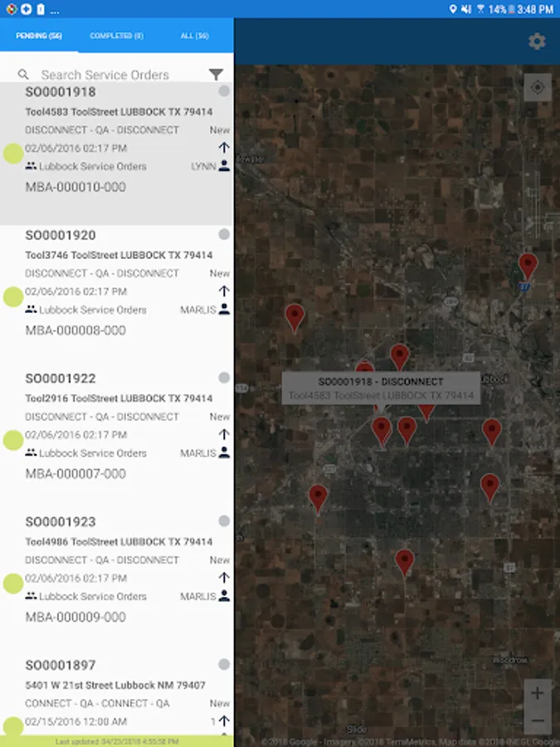Select address 5401 W 21st Street Lubbock
Image resolution: width=560 pixels, height=747 pixels.
[x=115, y=685]
